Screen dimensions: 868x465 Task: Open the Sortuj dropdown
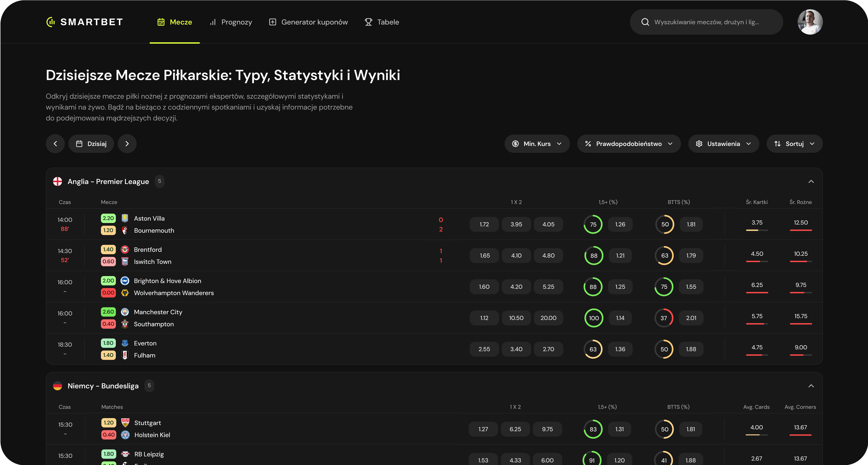(x=795, y=144)
